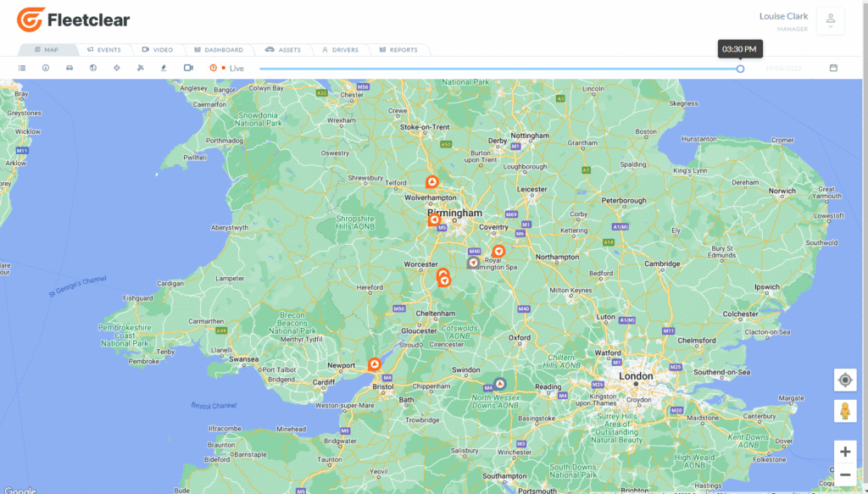Image resolution: width=868 pixels, height=494 pixels.
Task: Select vehicle marker west of Birmingham
Action: coord(435,219)
